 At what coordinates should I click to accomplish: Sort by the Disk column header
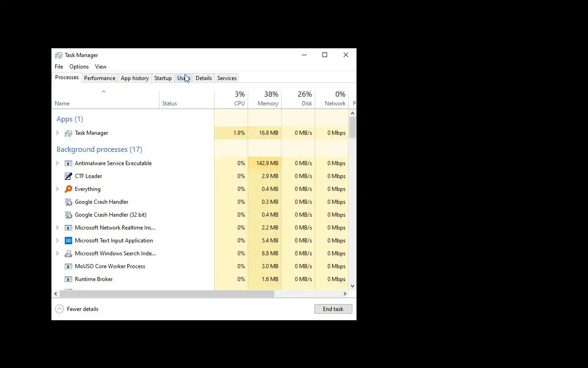tap(298, 98)
